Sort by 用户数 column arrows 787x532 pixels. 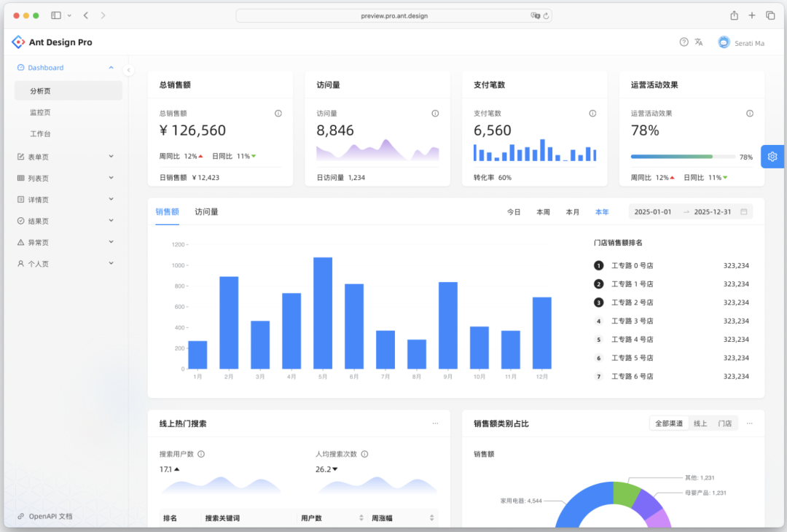361,518
